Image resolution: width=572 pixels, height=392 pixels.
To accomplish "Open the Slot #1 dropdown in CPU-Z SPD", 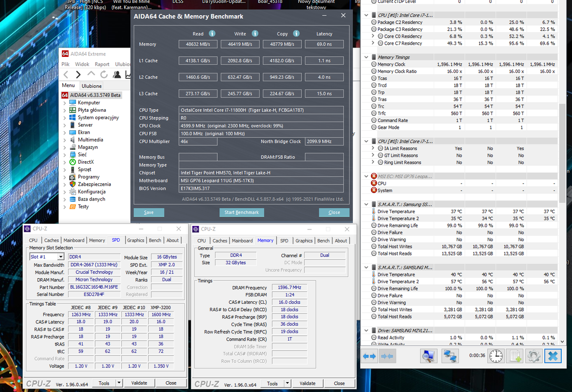I will [61, 257].
